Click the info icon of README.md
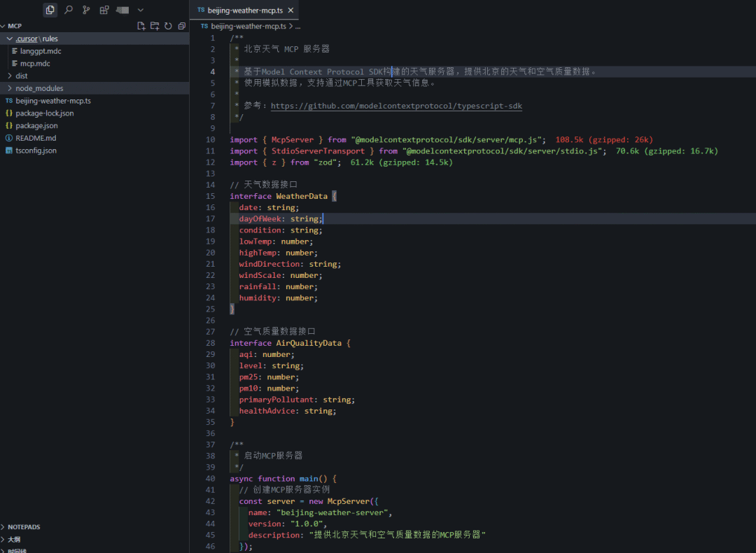Image resolution: width=756 pixels, height=553 pixels. (x=8, y=139)
